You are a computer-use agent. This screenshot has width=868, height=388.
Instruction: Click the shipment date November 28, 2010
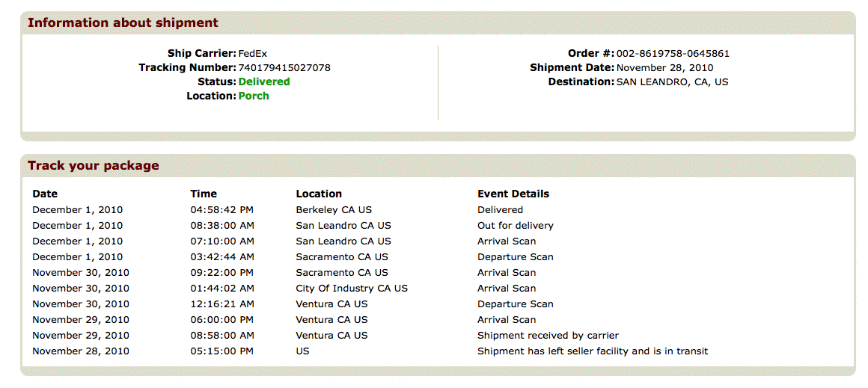(664, 68)
